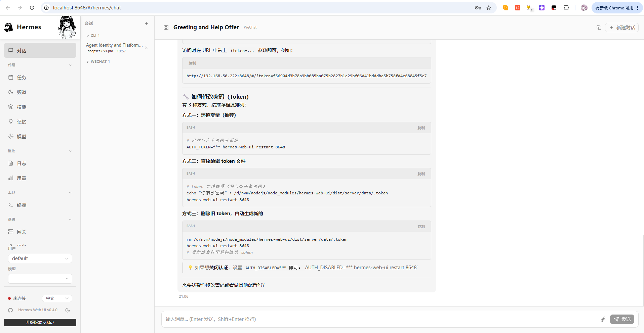Click the Hermes Web UI v0.4.0 version text
644x333 pixels.
38,310
